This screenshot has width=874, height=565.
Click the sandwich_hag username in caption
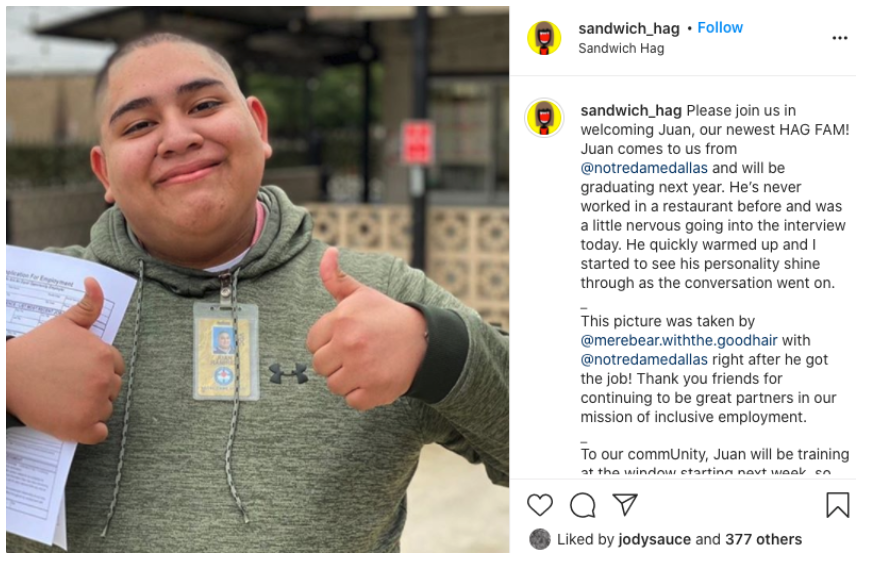point(631,110)
